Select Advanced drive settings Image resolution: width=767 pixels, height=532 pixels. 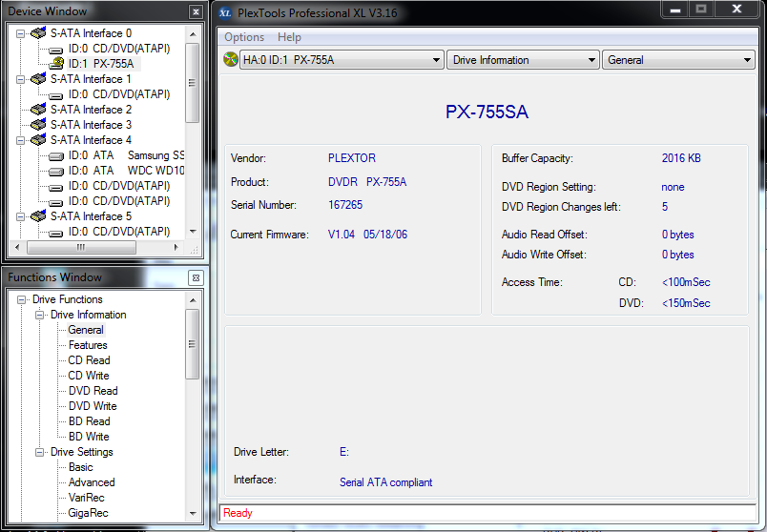[92, 482]
